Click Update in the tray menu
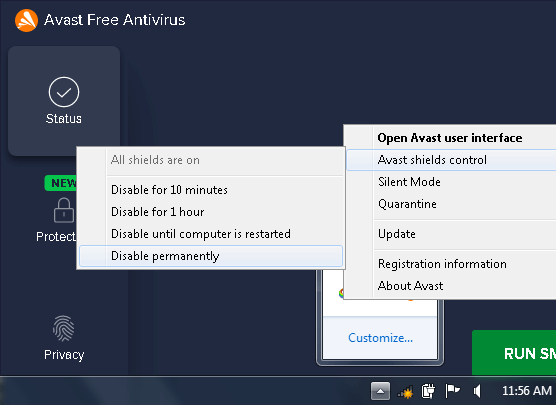 (451, 234)
